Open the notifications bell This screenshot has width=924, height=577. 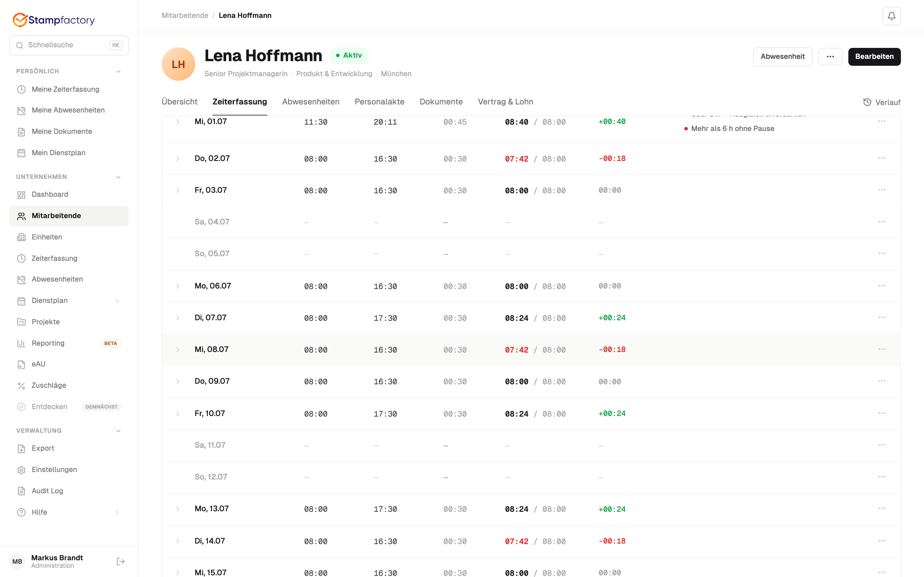tap(891, 16)
